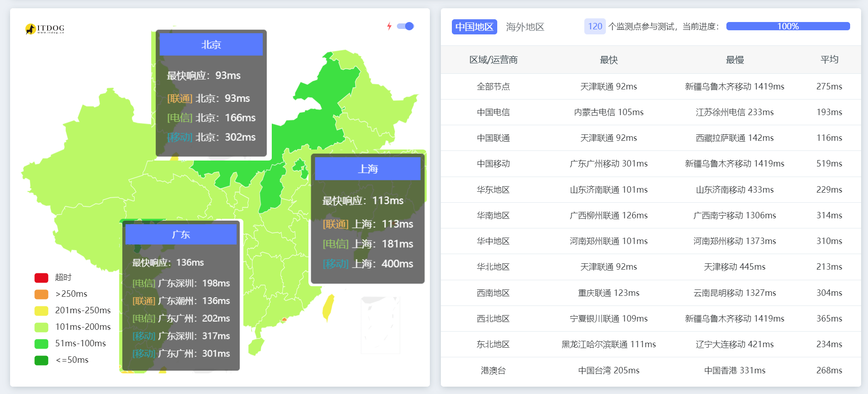
Task: Switch to the 中国地区 tab
Action: pyautogui.click(x=474, y=27)
